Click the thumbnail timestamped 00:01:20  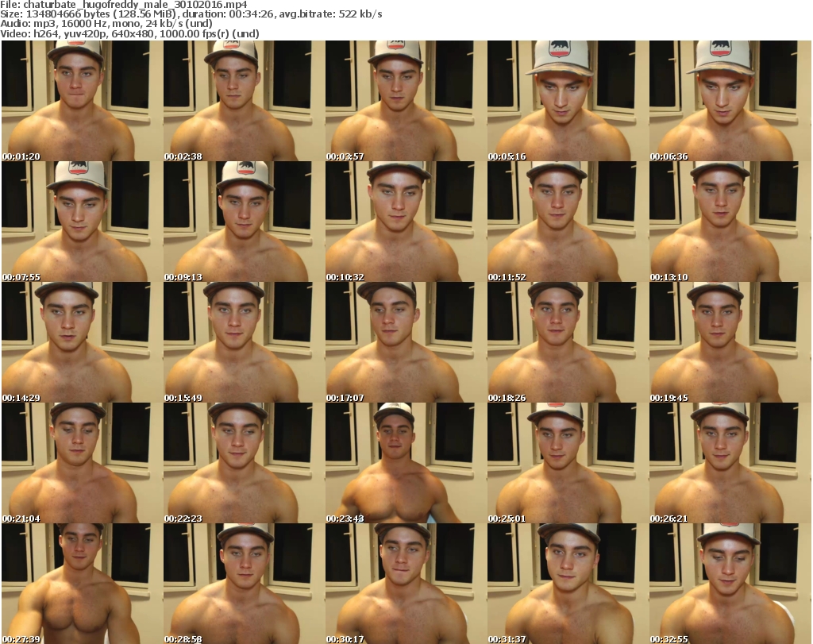tap(82, 101)
